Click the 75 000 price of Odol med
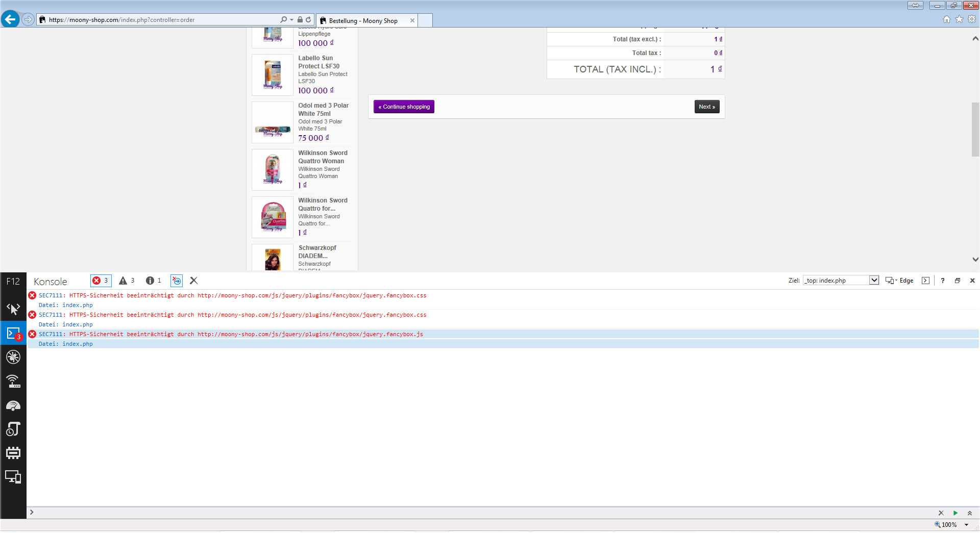Image resolution: width=980 pixels, height=533 pixels. (x=313, y=138)
